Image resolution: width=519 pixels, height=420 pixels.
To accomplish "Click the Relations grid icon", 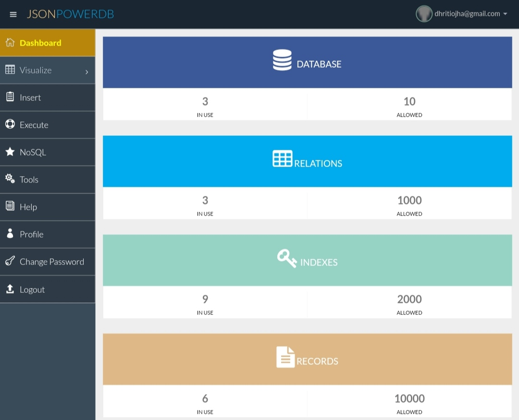I will tap(283, 158).
